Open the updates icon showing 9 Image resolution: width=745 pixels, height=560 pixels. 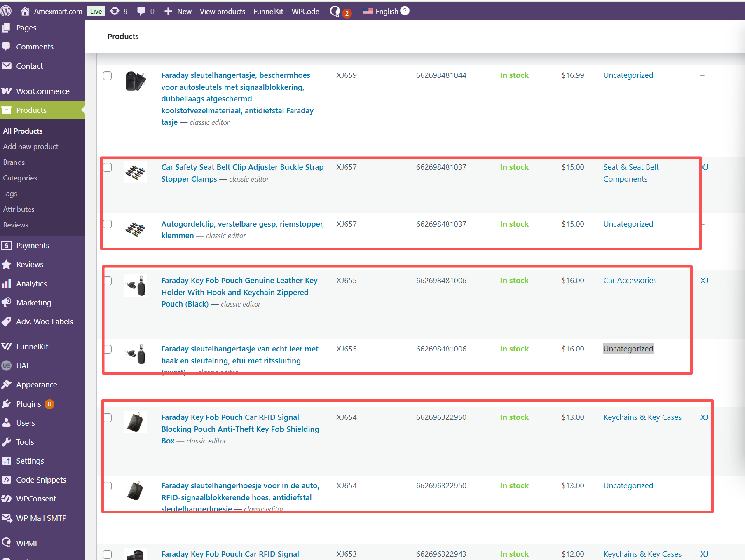click(x=119, y=11)
